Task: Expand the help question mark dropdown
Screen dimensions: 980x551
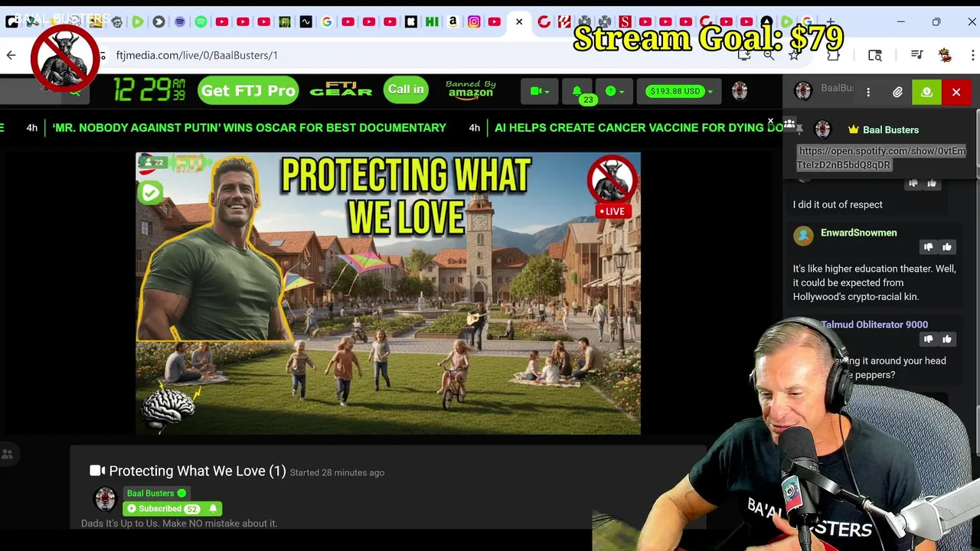Action: point(614,91)
